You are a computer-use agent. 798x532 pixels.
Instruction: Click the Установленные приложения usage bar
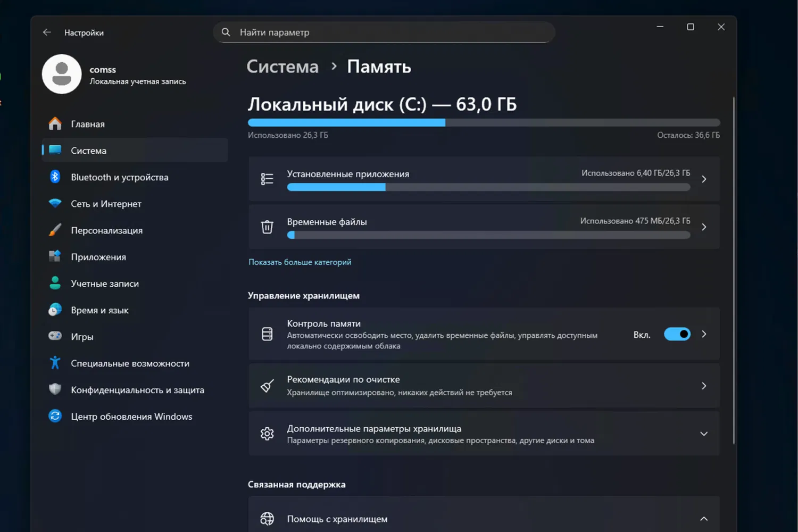pos(488,187)
